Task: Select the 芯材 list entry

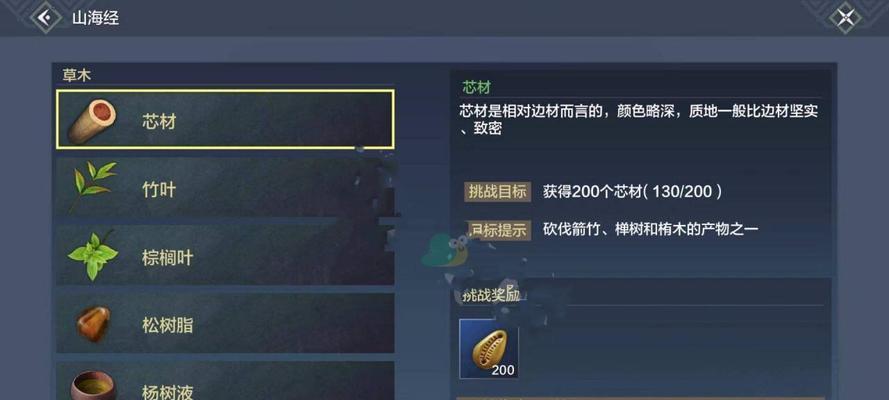Action: 225,120
